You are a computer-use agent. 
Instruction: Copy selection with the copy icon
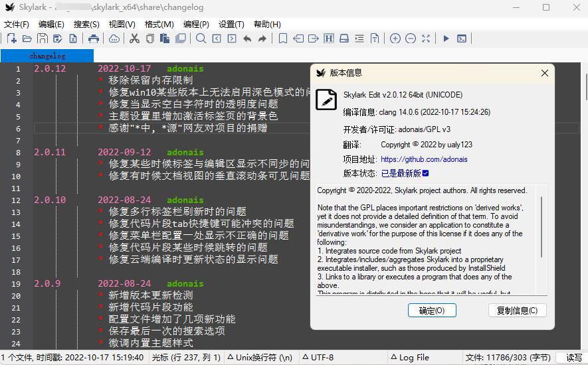[x=150, y=38]
